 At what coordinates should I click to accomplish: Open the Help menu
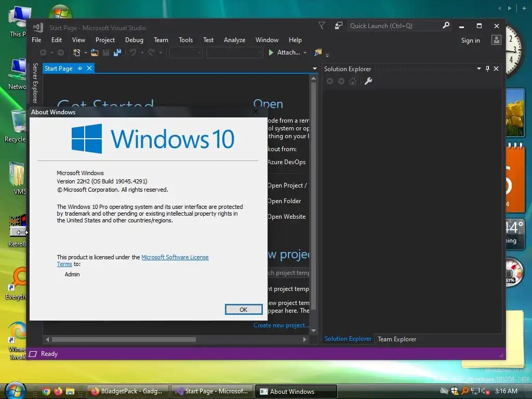click(x=295, y=39)
